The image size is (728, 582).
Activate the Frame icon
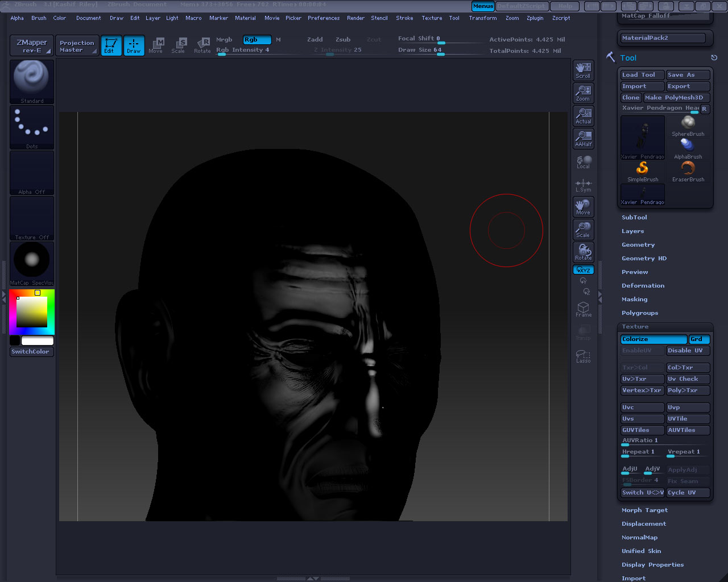583,309
